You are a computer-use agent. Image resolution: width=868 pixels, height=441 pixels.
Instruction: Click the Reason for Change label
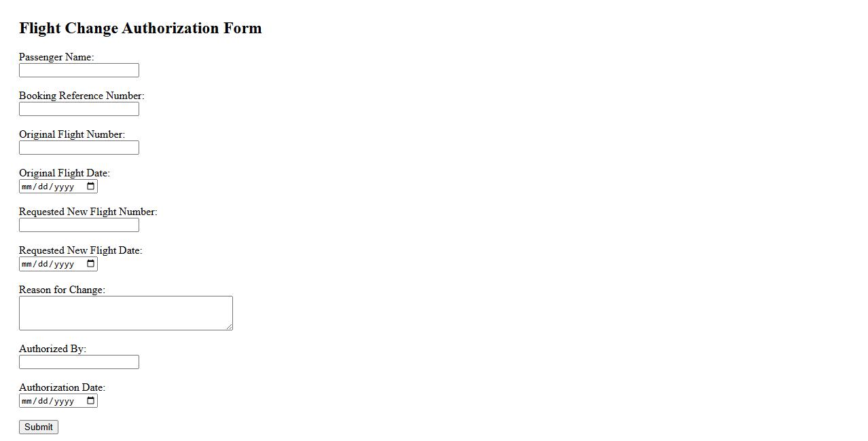[62, 290]
